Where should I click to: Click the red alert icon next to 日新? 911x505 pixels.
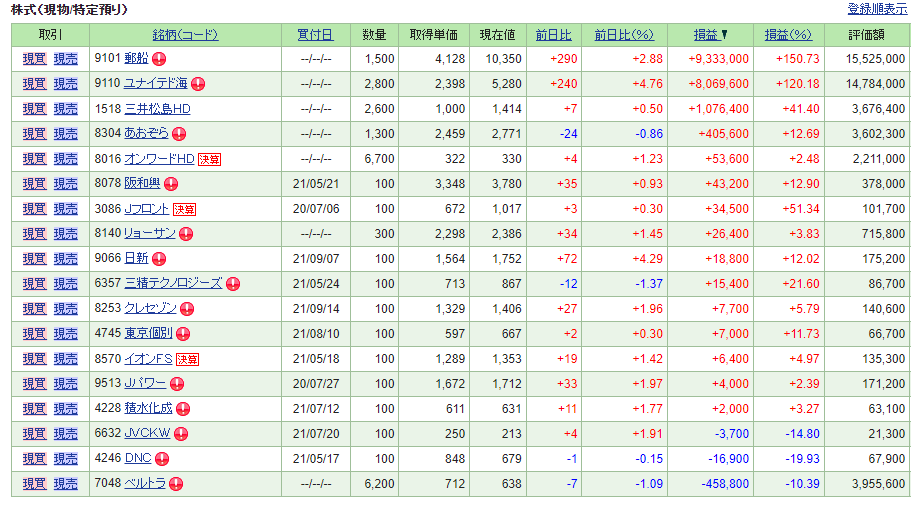coord(159,259)
